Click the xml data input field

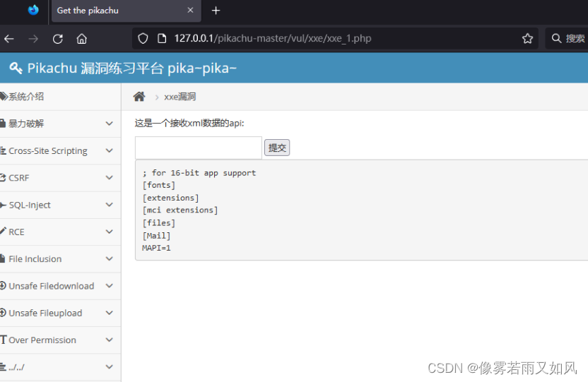(199, 148)
